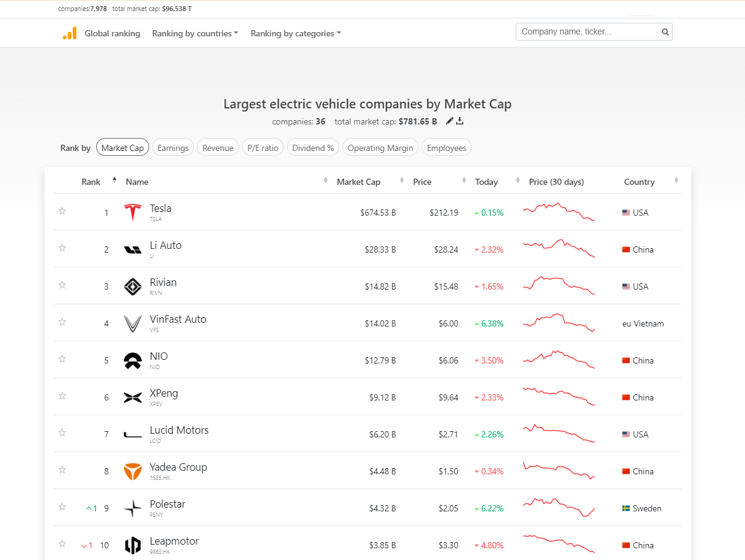Click NIO's 30-day price chart
The image size is (745, 560).
pos(559,359)
